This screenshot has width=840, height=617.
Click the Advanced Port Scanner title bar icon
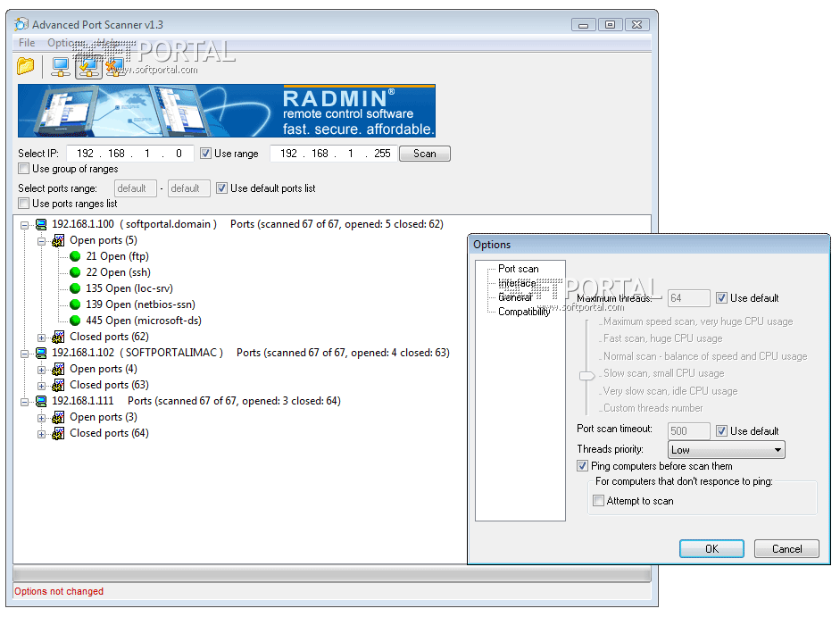(21, 24)
